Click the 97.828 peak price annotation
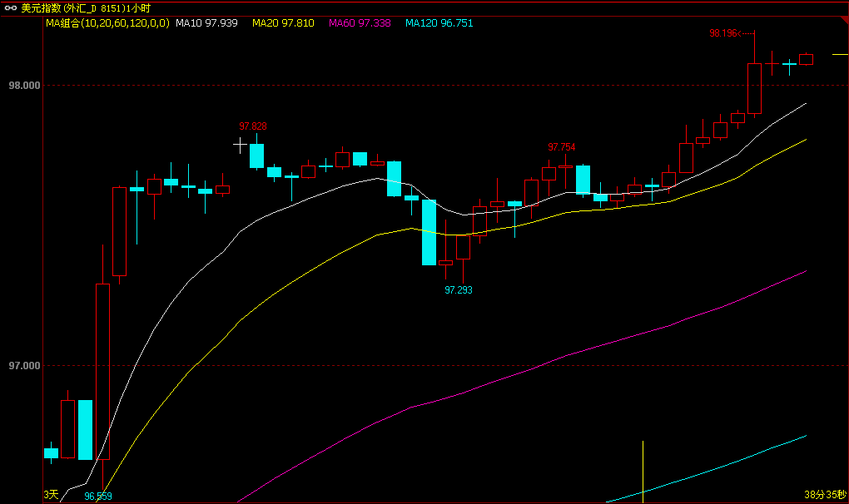 (253, 126)
